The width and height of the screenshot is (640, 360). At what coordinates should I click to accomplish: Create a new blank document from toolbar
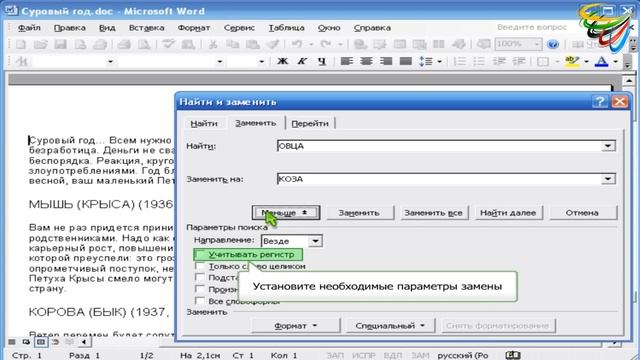coord(20,44)
